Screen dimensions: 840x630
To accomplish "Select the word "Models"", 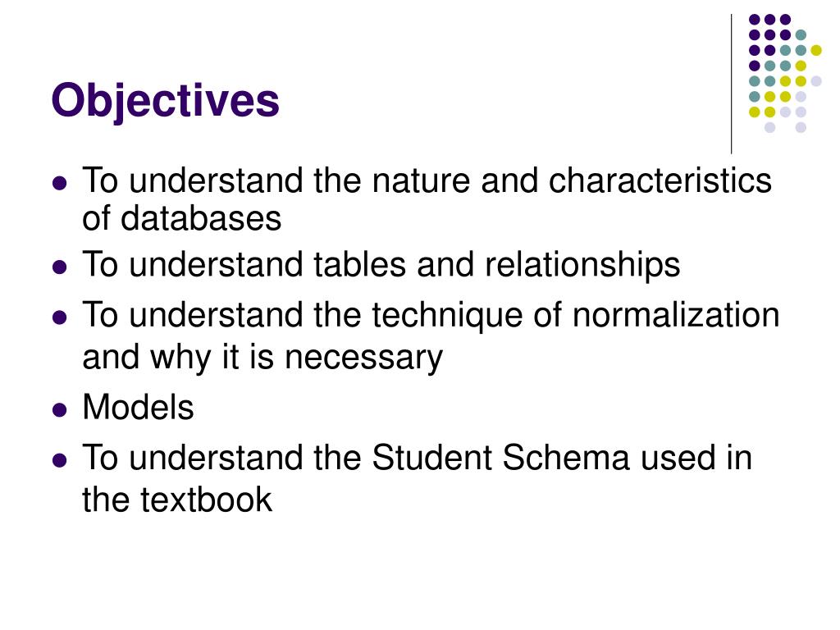I will click(x=138, y=407).
